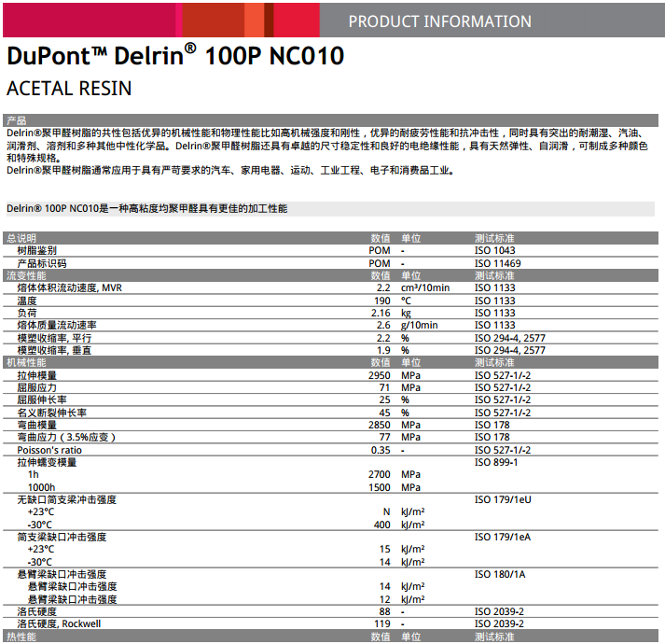Click the 88 value for 洛氏硬度

[384, 611]
